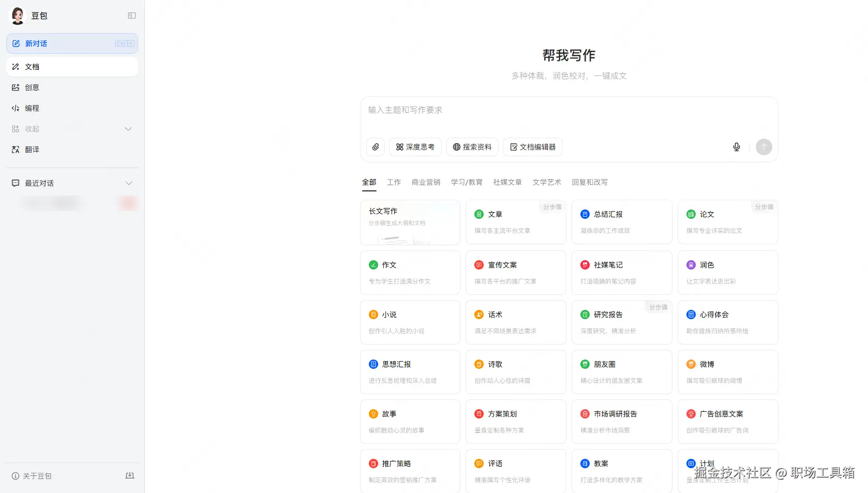The width and height of the screenshot is (868, 493).
Task: Switch to the 学习/教育 tab
Action: pos(467,182)
